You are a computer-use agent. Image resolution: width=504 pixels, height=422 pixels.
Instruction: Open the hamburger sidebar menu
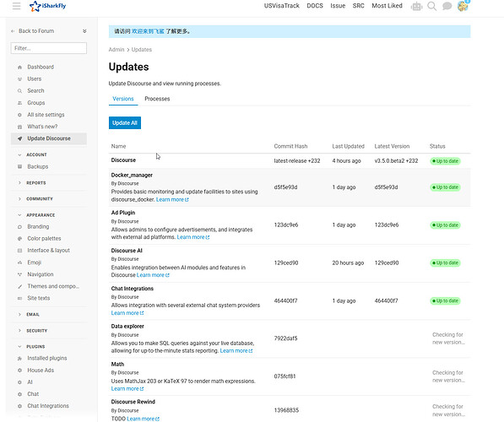coord(16,6)
